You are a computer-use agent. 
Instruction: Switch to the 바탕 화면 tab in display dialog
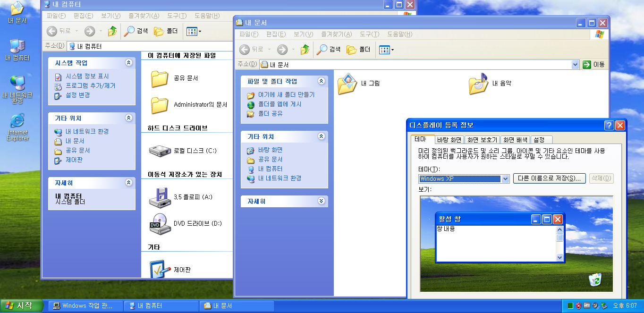[449, 140]
